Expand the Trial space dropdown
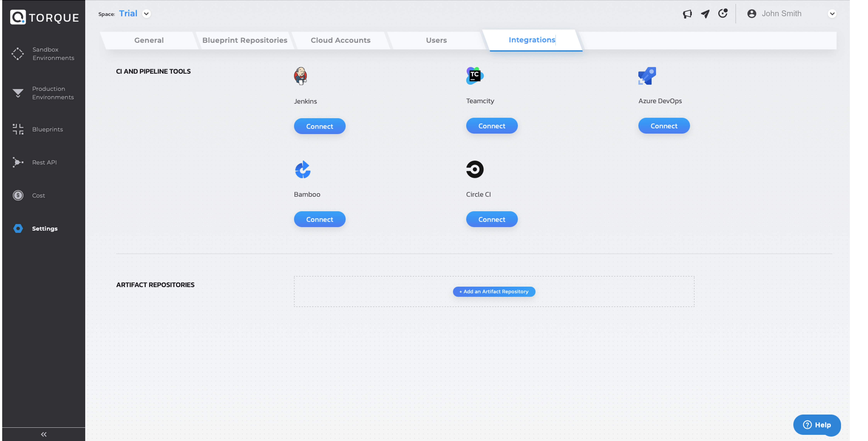 click(x=146, y=14)
